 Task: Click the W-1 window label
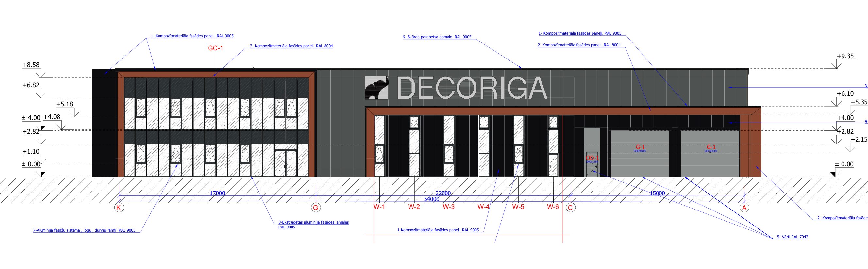coord(379,207)
